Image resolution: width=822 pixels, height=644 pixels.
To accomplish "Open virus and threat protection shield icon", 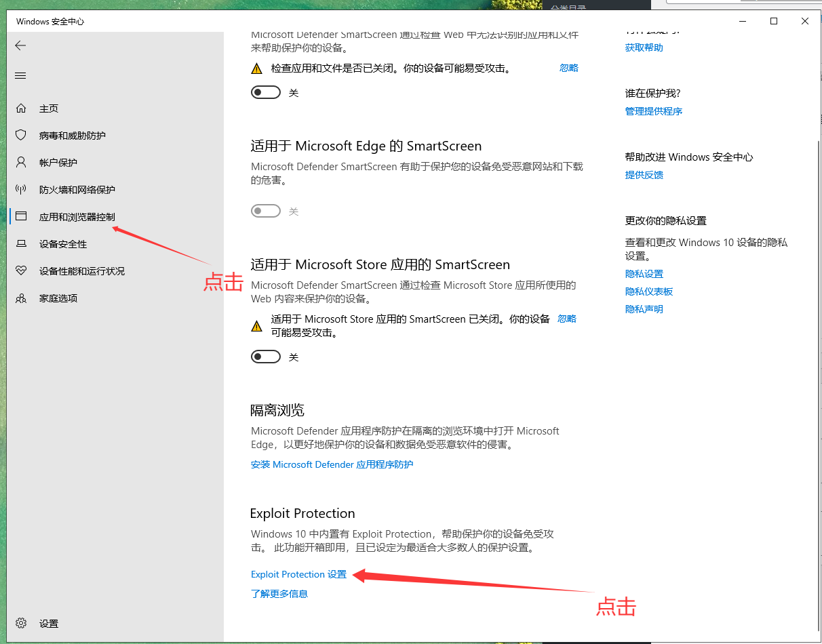I will 21,136.
